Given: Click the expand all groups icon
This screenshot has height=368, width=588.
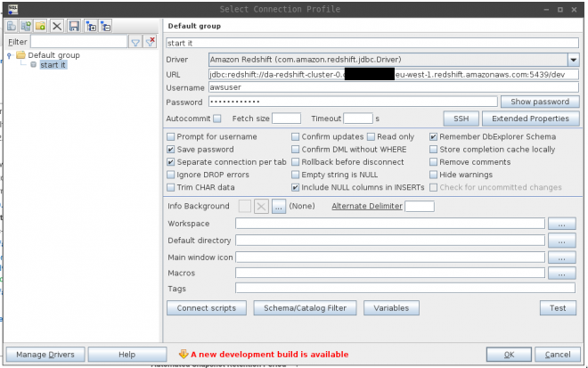Looking at the screenshot, I should coord(91,26).
